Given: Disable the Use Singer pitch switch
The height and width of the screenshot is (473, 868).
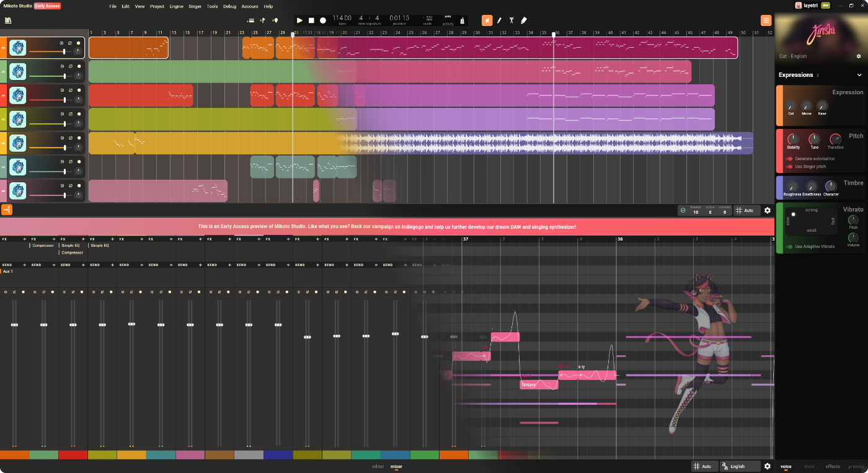Looking at the screenshot, I should click(x=790, y=167).
